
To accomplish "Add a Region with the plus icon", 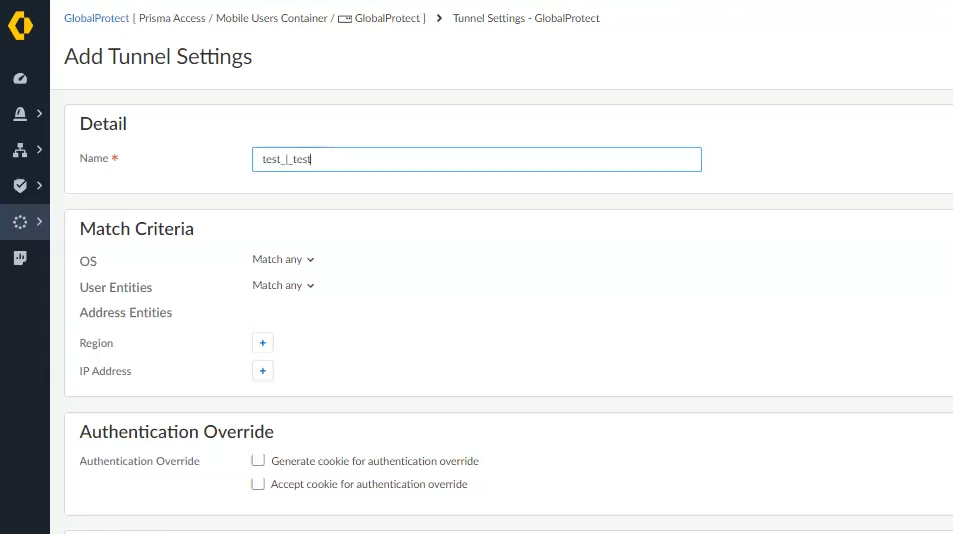I will click(263, 343).
